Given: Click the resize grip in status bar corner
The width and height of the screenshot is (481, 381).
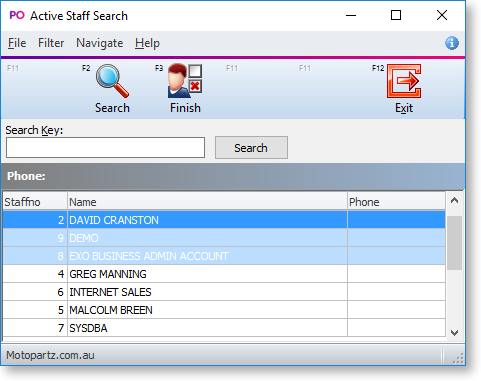Looking at the screenshot, I should (458, 358).
